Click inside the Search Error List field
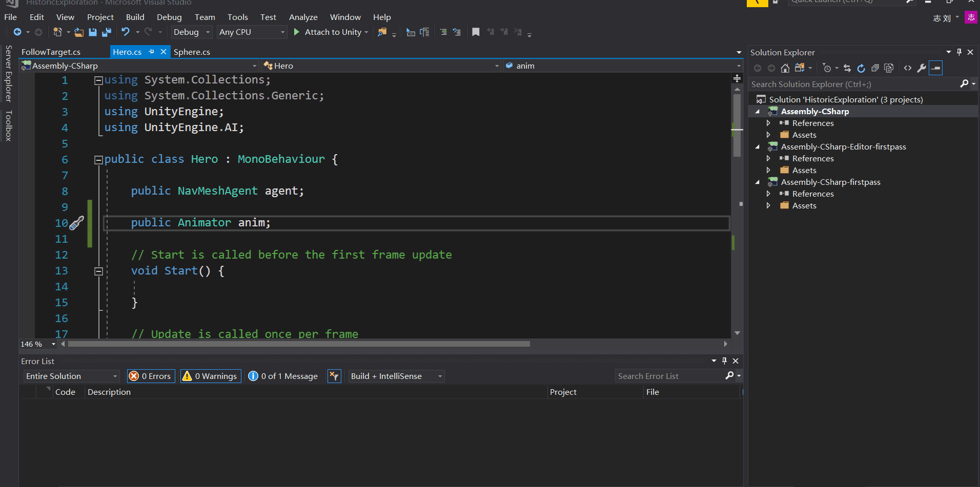The height and width of the screenshot is (487, 980). 666,376
